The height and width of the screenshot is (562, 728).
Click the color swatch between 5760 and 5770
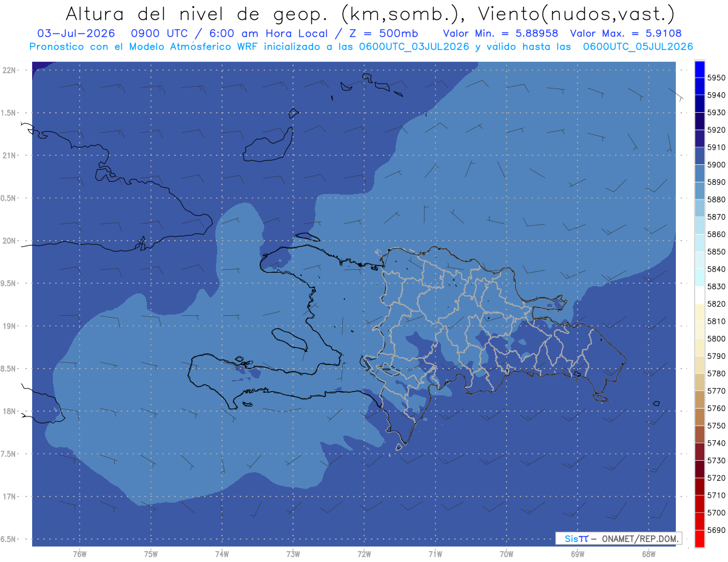click(699, 400)
